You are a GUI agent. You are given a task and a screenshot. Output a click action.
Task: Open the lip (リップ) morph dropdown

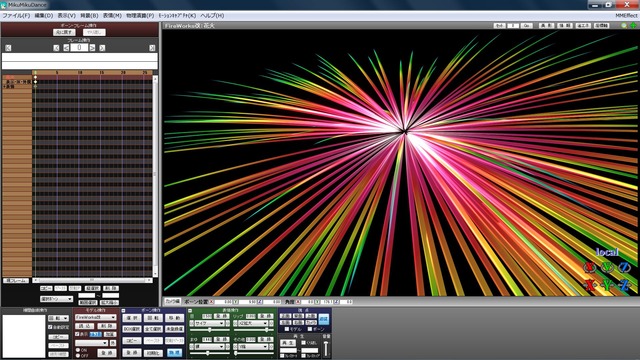click(x=253, y=323)
